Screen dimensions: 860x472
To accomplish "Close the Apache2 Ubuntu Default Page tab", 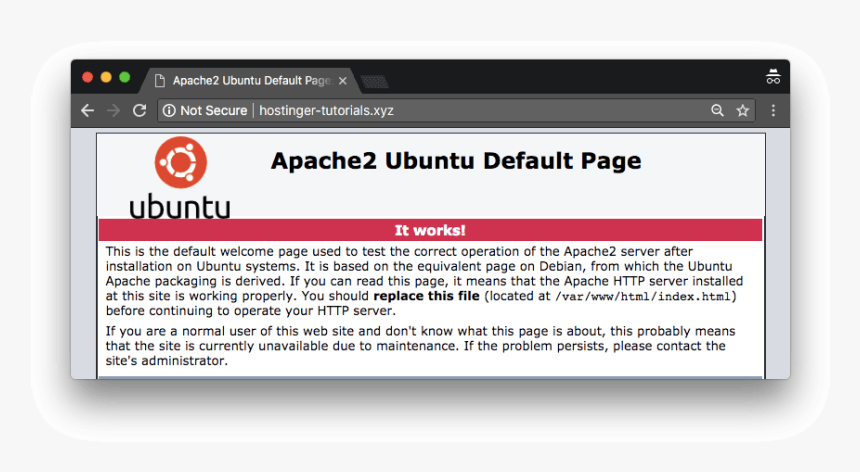I will click(343, 81).
